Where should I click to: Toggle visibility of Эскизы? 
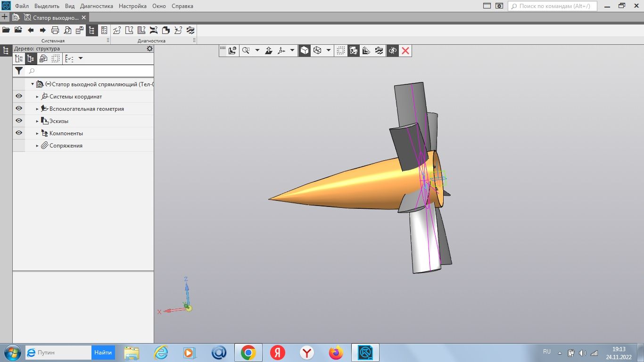pyautogui.click(x=19, y=121)
